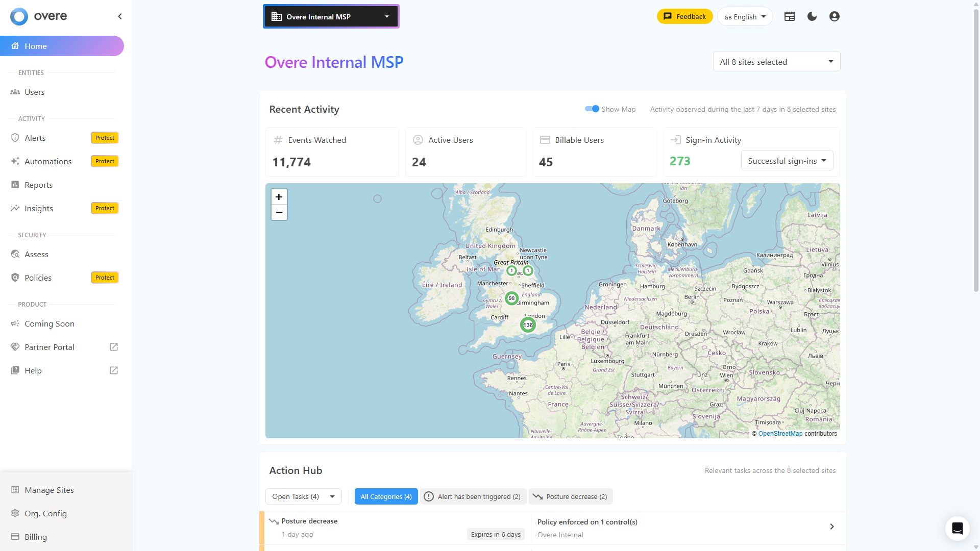Open the Successful sign-ins dropdown
This screenshot has height=551, width=980.
[x=787, y=160]
